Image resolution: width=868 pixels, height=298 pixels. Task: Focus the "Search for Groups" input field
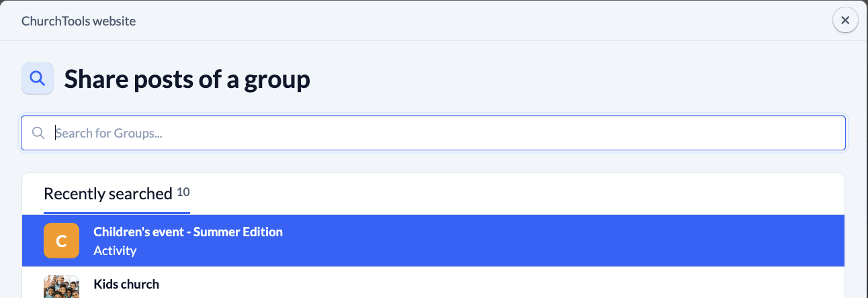pos(443,133)
